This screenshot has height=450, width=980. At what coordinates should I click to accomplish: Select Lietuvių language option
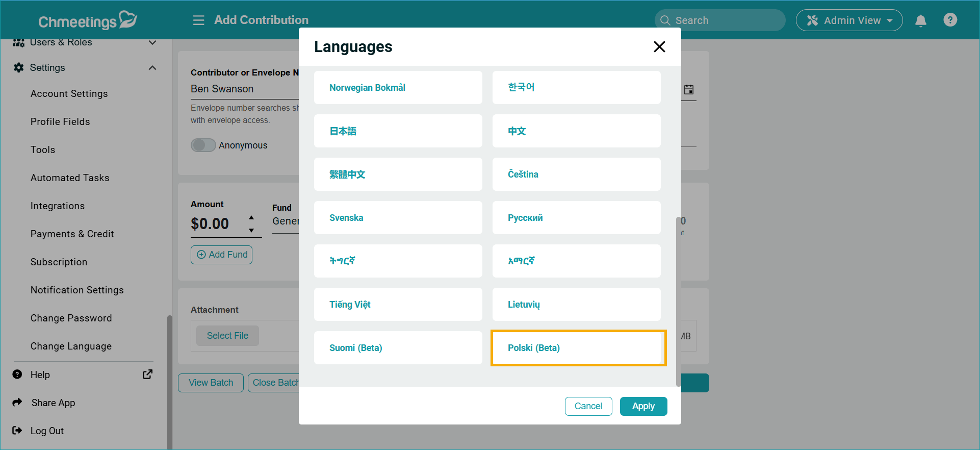coord(577,305)
